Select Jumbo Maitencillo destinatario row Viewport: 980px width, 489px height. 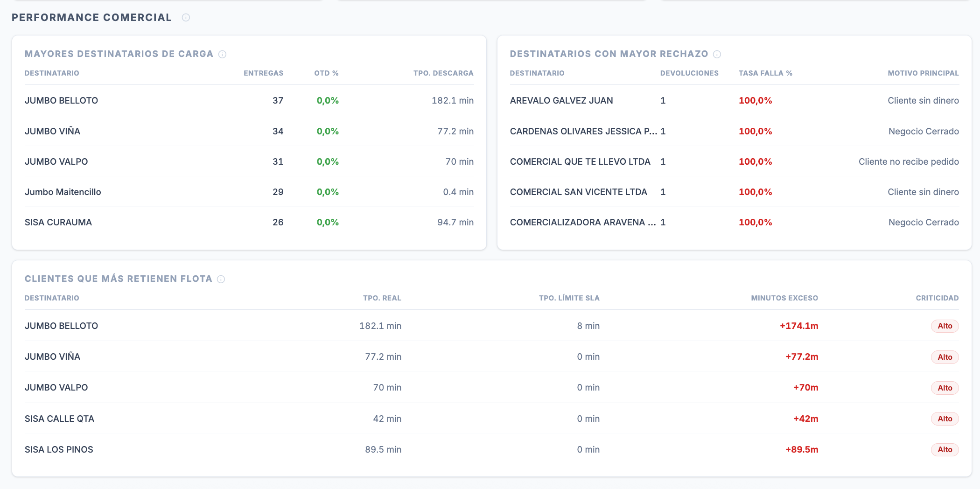click(x=249, y=192)
